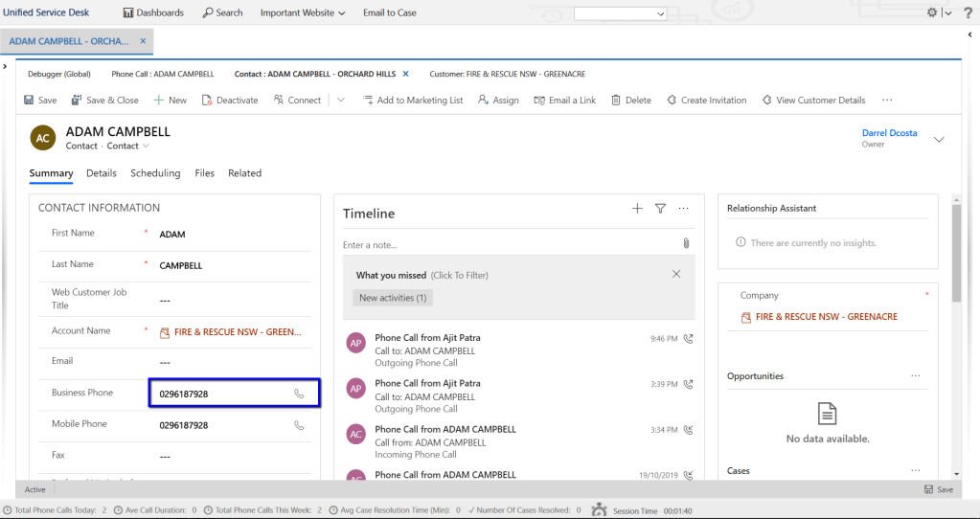
Task: Open the Scheduling tab
Action: 155,173
